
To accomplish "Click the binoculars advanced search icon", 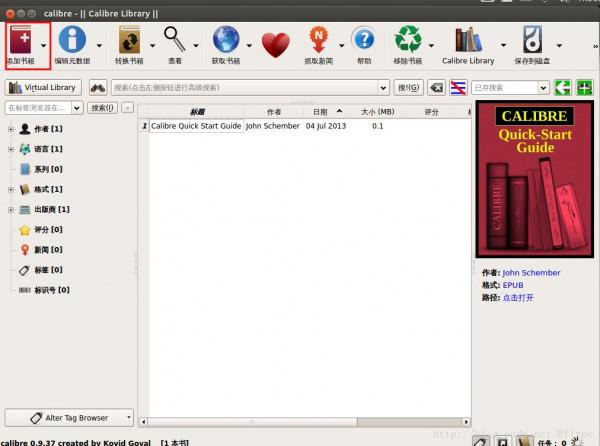I will [x=98, y=88].
